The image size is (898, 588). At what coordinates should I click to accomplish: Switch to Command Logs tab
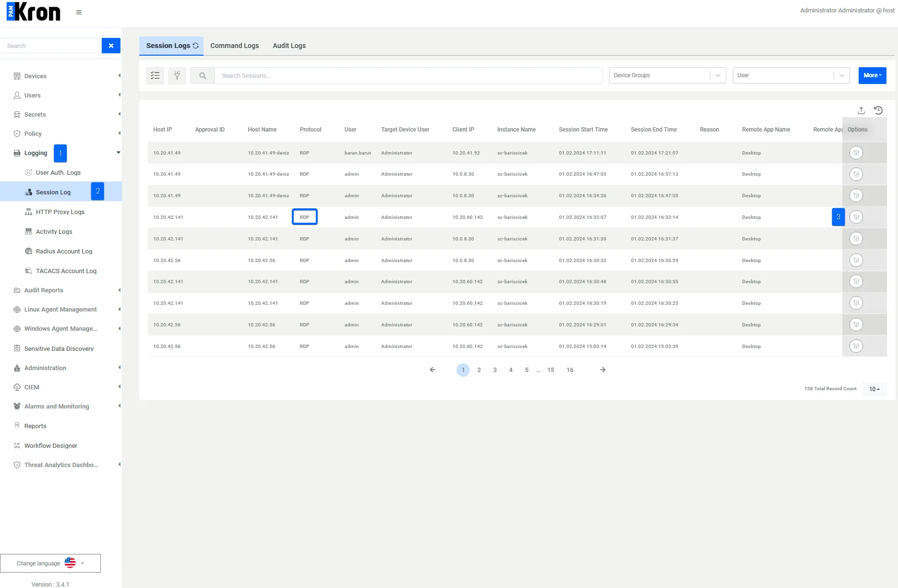pyautogui.click(x=235, y=46)
